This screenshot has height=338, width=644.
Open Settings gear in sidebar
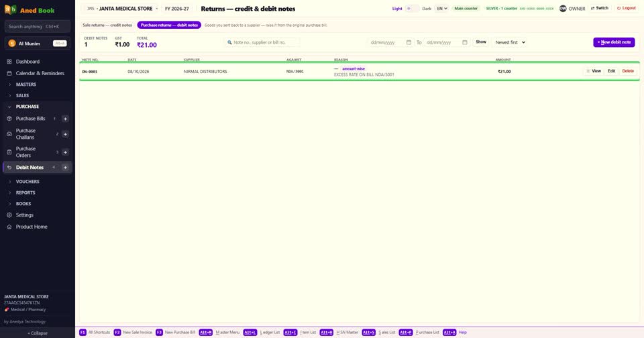(9, 215)
